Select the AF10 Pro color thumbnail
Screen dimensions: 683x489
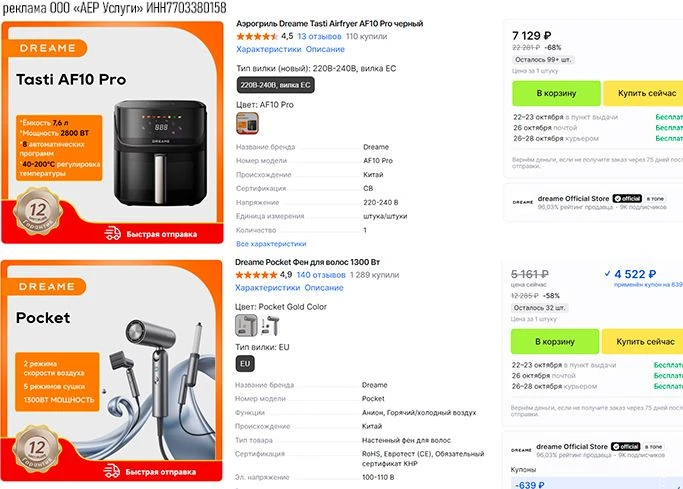tap(247, 123)
